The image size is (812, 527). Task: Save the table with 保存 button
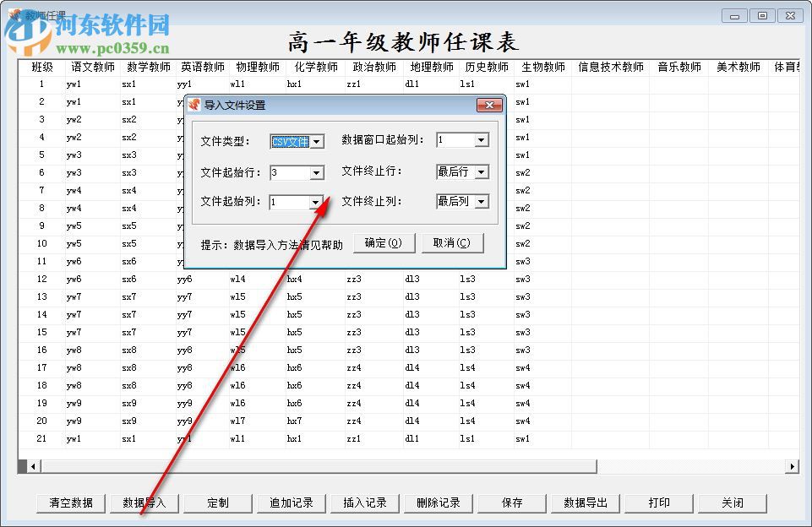(x=511, y=503)
